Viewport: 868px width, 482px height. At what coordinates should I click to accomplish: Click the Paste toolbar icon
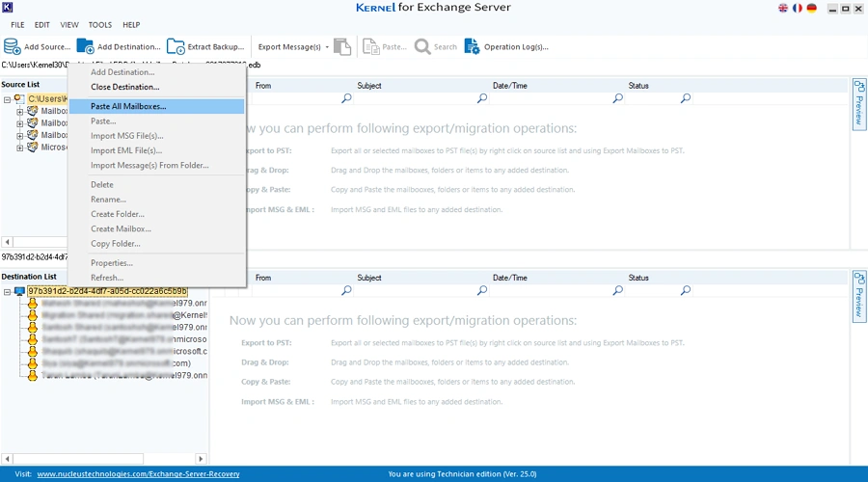pos(370,46)
